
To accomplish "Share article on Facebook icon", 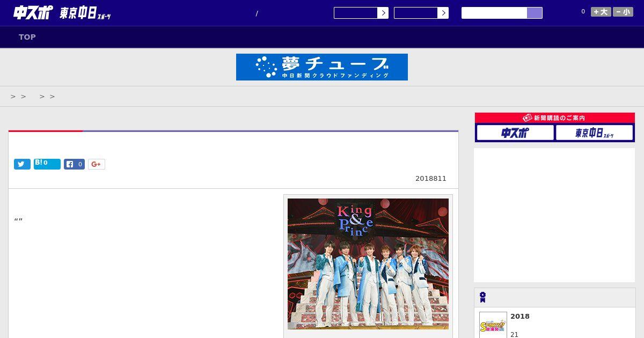I will [74, 164].
